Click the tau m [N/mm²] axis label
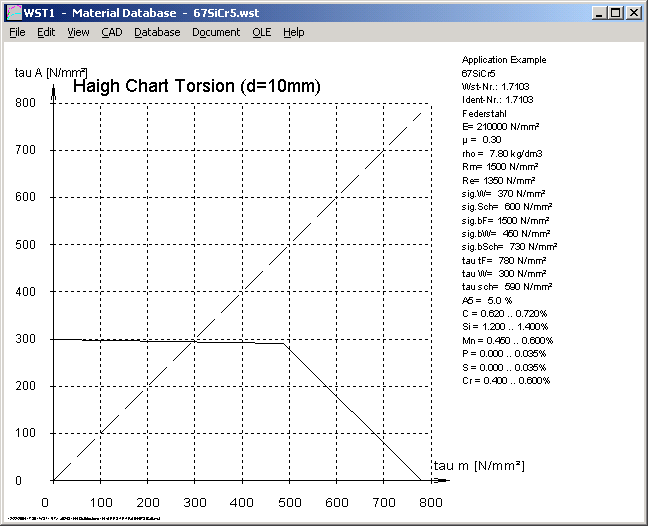 pos(479,466)
